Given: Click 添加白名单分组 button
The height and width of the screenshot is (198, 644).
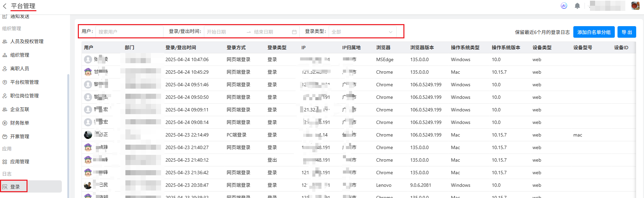Looking at the screenshot, I should click(x=594, y=32).
